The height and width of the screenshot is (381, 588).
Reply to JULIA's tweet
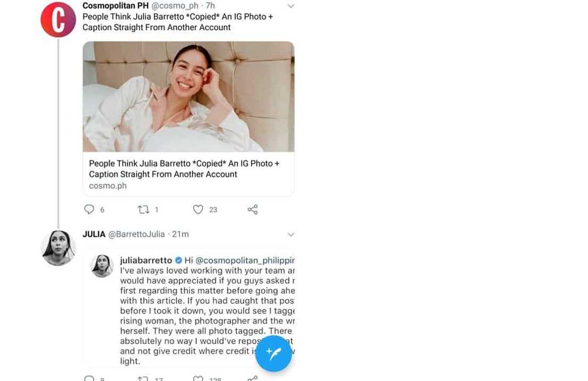tap(89, 377)
